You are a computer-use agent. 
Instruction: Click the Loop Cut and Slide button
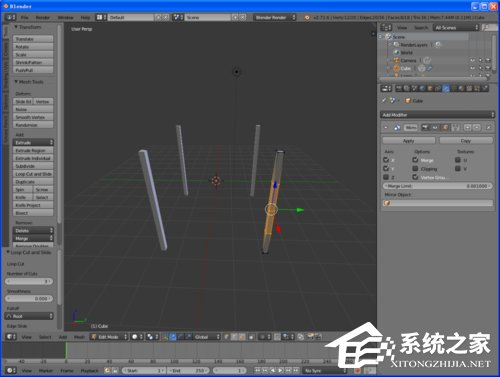point(33,174)
